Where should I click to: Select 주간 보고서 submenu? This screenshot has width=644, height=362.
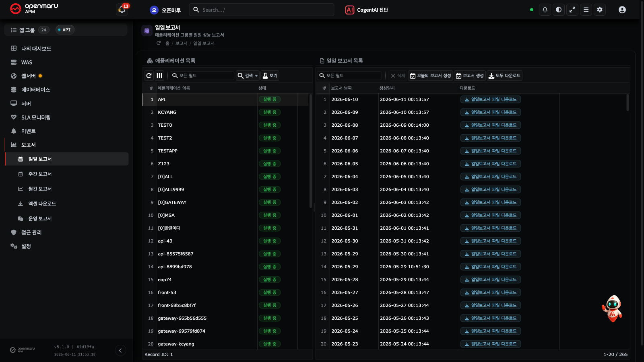pyautogui.click(x=40, y=174)
